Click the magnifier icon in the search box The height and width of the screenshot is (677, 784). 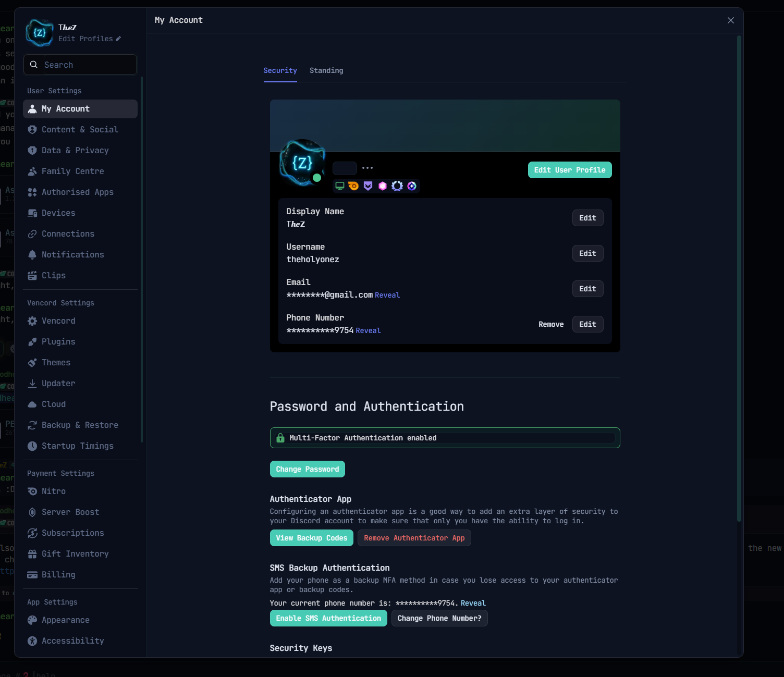pos(34,65)
